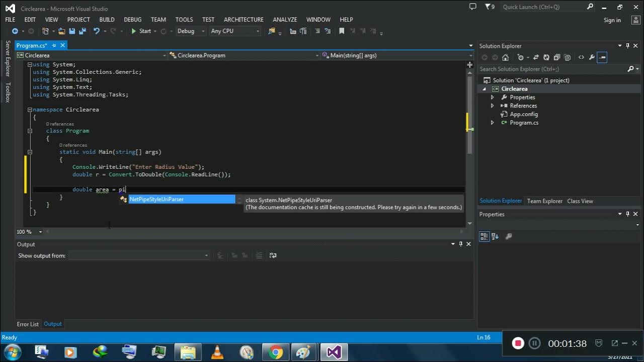Screen dimensions: 644x362
Task: Click Sync with Active Document icon
Action: tap(536, 57)
